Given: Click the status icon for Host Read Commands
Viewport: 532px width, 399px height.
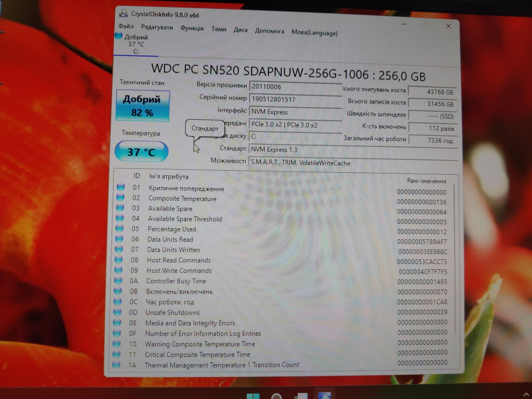Looking at the screenshot, I should (118, 260).
